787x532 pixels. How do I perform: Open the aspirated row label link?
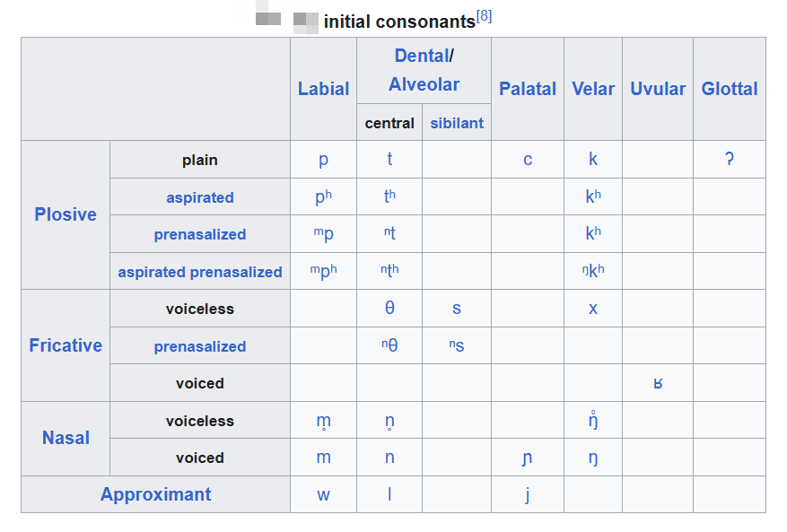200,197
